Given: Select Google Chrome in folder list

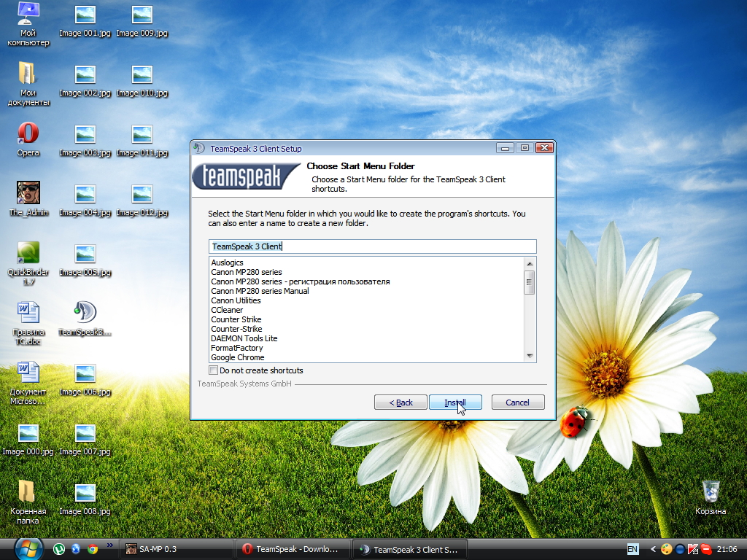Looking at the screenshot, I should (x=238, y=357).
